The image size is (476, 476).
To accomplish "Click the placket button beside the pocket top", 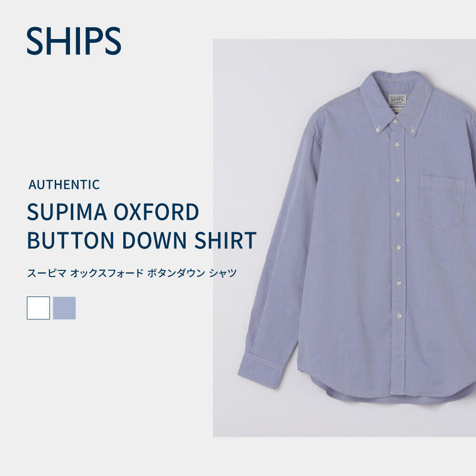I will [x=397, y=180].
